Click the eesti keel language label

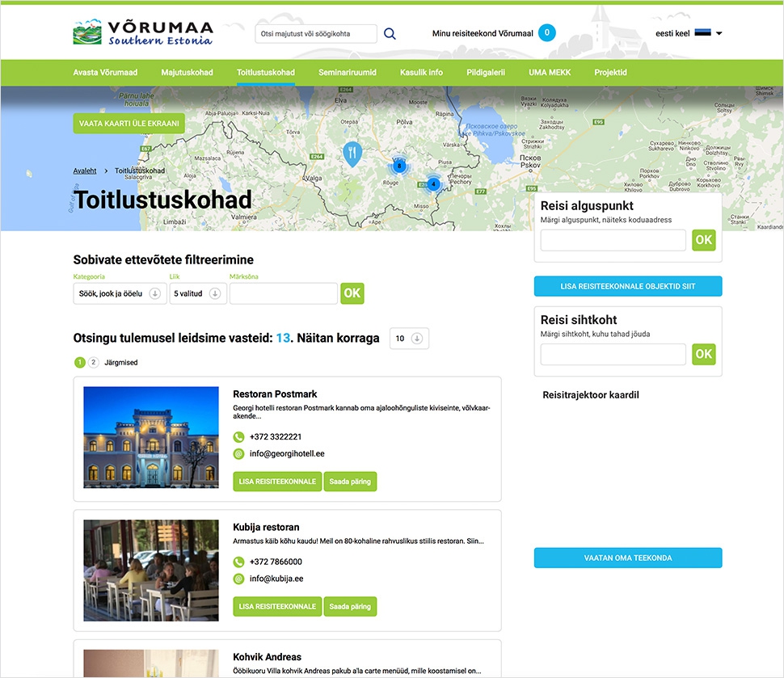click(672, 33)
